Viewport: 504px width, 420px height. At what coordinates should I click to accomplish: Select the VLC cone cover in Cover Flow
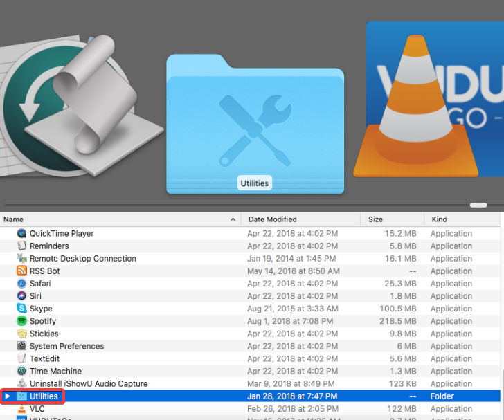tap(415, 106)
